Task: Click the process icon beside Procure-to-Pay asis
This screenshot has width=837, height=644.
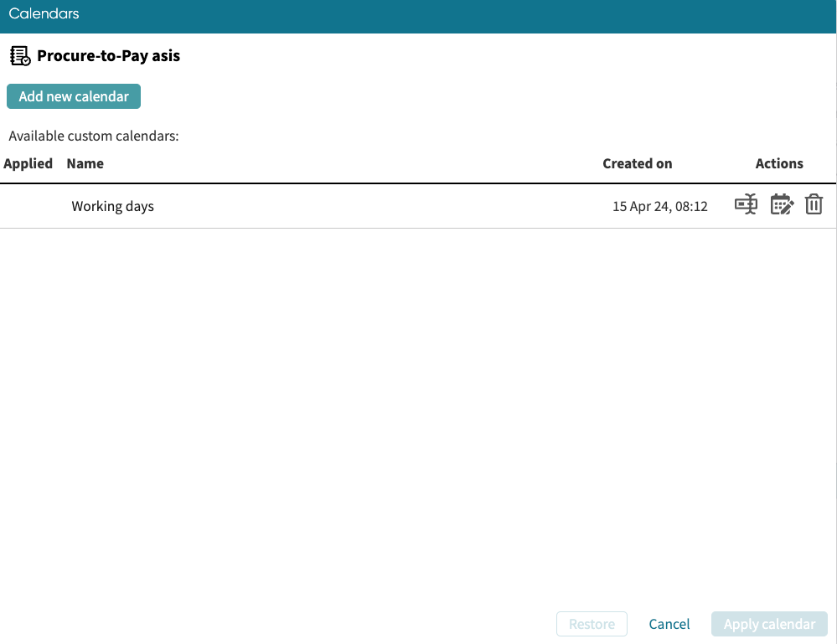Action: pyautogui.click(x=20, y=56)
